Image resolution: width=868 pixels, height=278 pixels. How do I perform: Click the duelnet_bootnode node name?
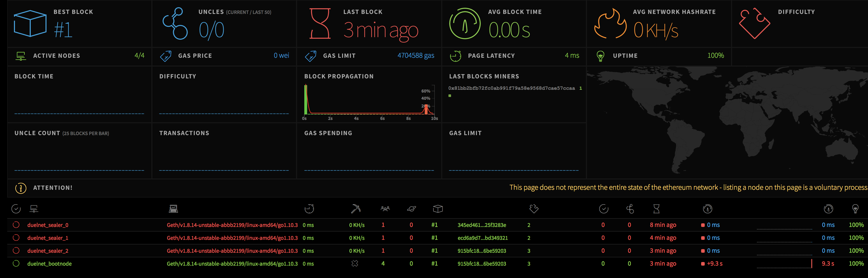(x=50, y=264)
